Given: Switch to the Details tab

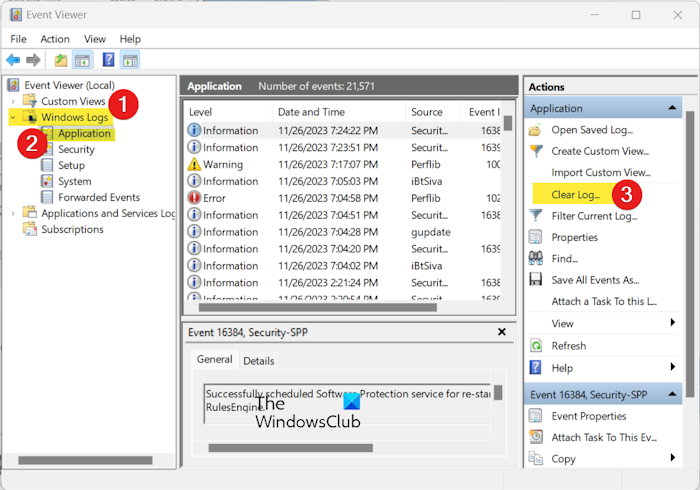Looking at the screenshot, I should tap(258, 361).
